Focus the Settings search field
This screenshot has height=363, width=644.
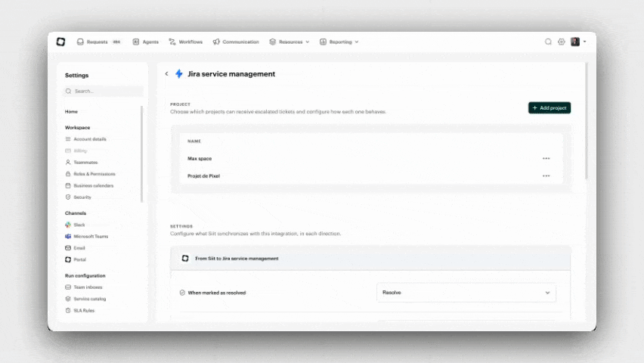pyautogui.click(x=104, y=92)
